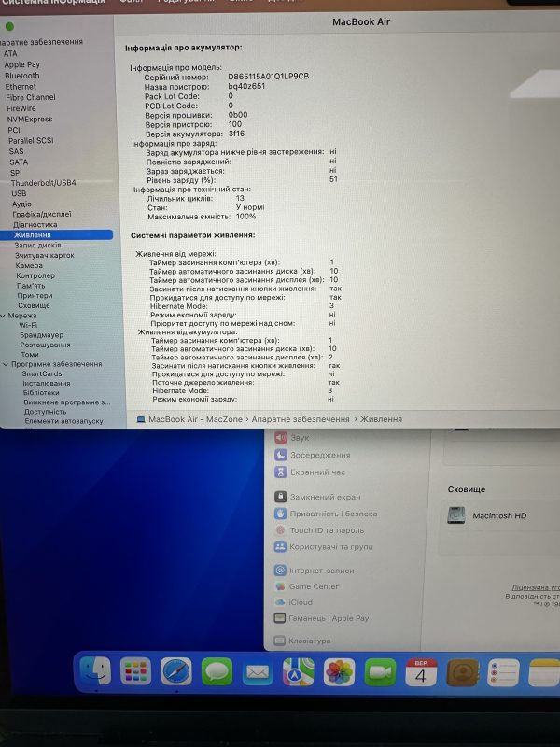Open Зосередження settings pane
The width and height of the screenshot is (560, 747).
click(313, 455)
